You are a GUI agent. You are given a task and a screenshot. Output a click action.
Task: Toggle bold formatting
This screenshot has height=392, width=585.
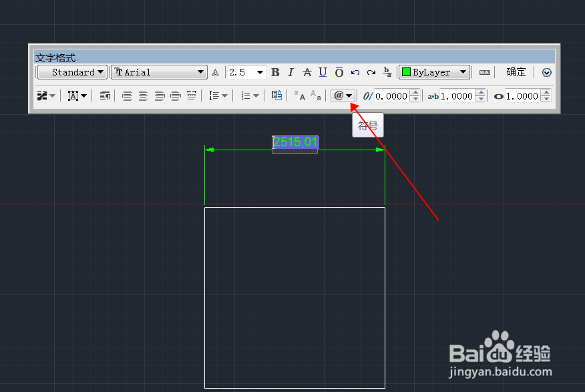point(275,72)
